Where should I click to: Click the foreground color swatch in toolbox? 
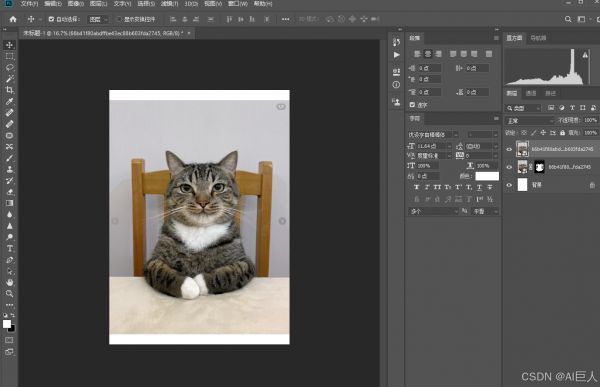pyautogui.click(x=7, y=324)
